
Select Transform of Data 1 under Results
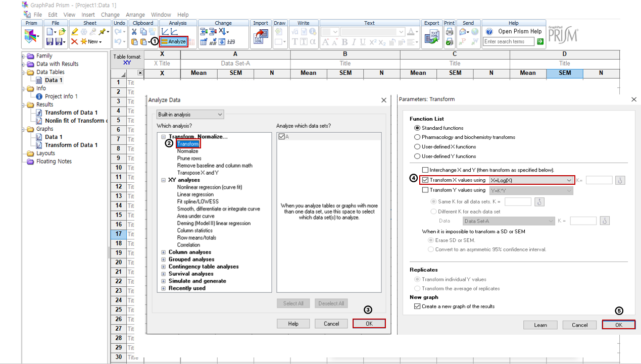pyautogui.click(x=71, y=113)
